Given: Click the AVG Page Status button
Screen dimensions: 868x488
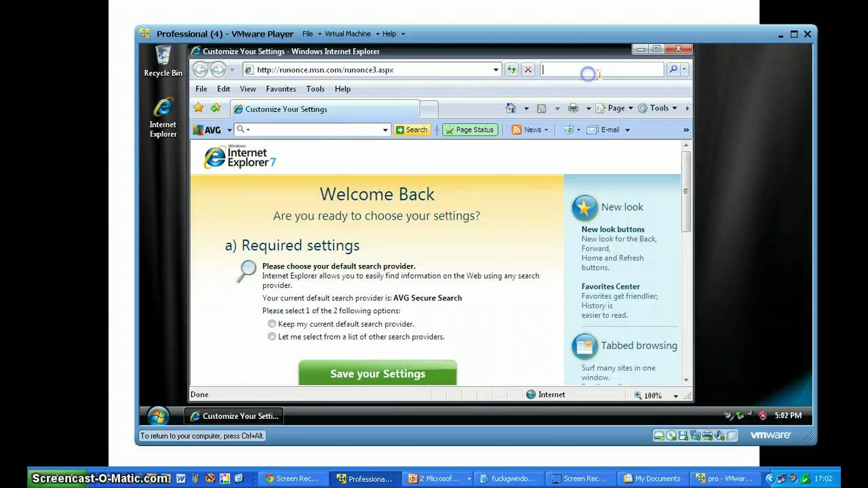Looking at the screenshot, I should click(470, 130).
